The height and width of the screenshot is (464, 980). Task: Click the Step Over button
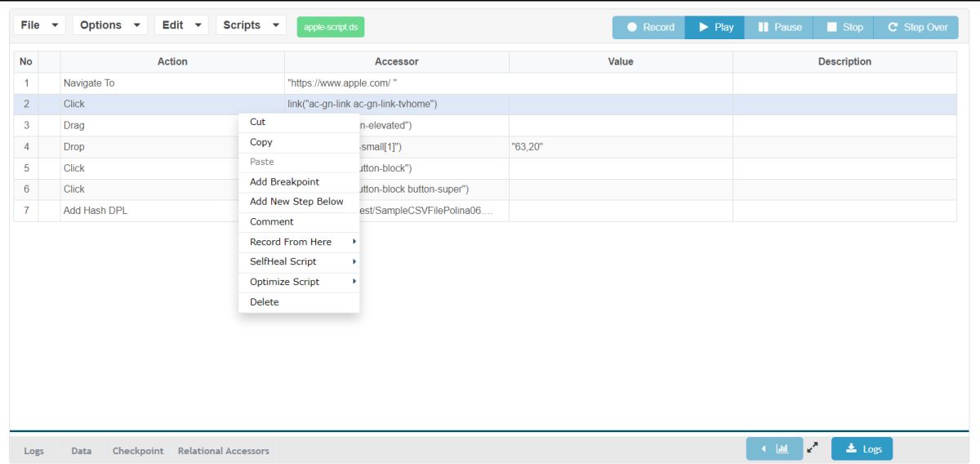click(917, 27)
